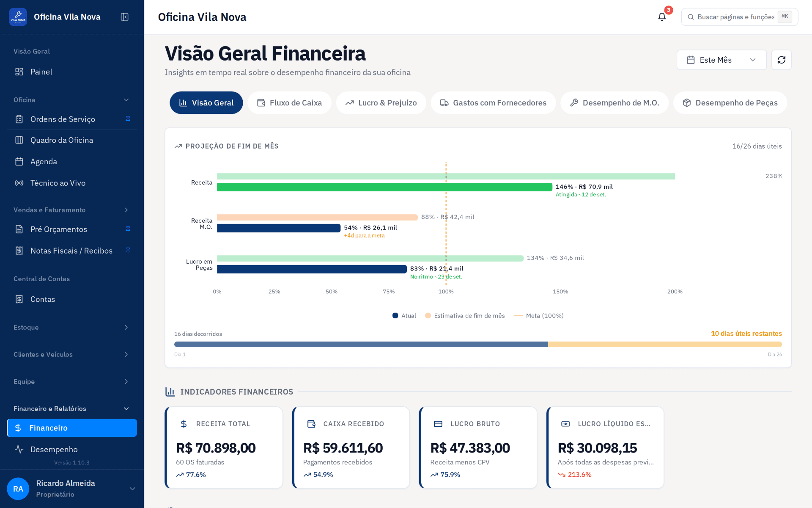Image resolution: width=812 pixels, height=508 pixels.
Task: Go to the Painel page
Action: pos(72,72)
